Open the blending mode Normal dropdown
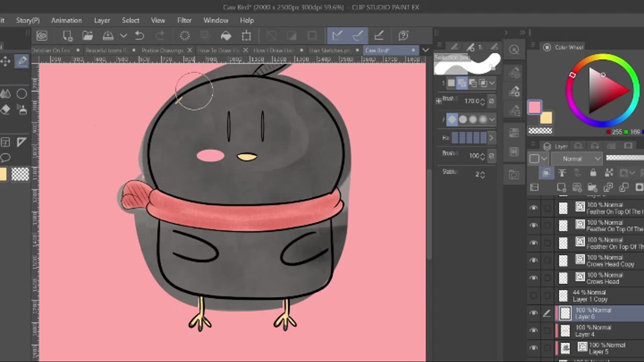Viewport: 644px width, 362px height. [577, 158]
